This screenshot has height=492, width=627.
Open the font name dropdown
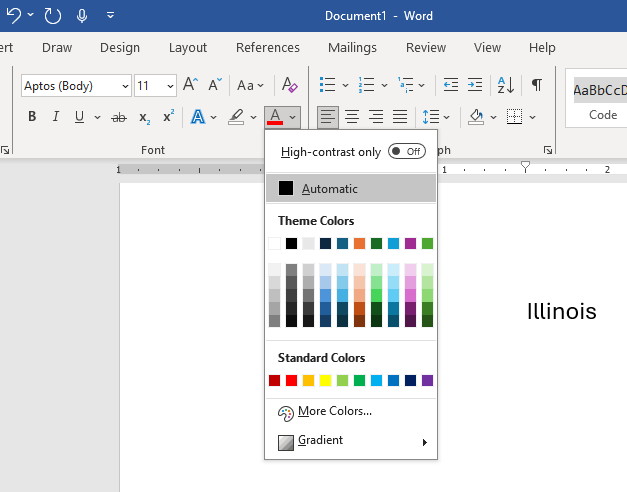(x=125, y=86)
